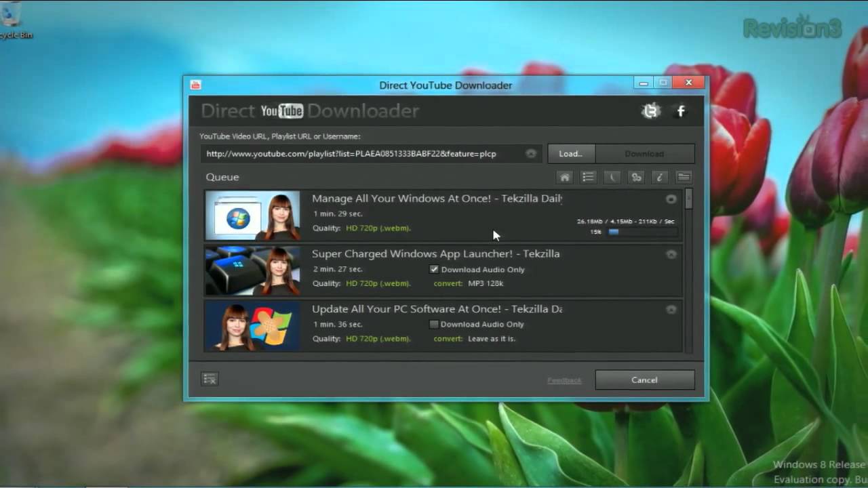Image resolution: width=868 pixels, height=488 pixels.
Task: Uncheck Download Audio Only for Super Charged video
Action: (434, 270)
